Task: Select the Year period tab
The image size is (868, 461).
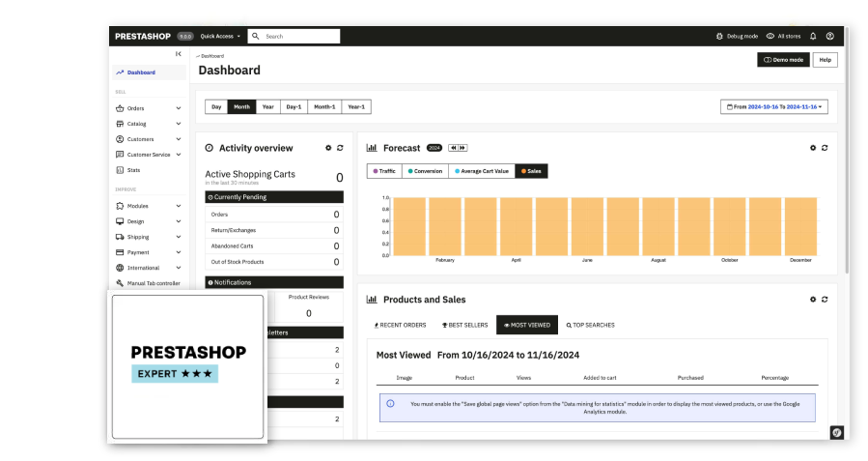Action: [x=267, y=107]
